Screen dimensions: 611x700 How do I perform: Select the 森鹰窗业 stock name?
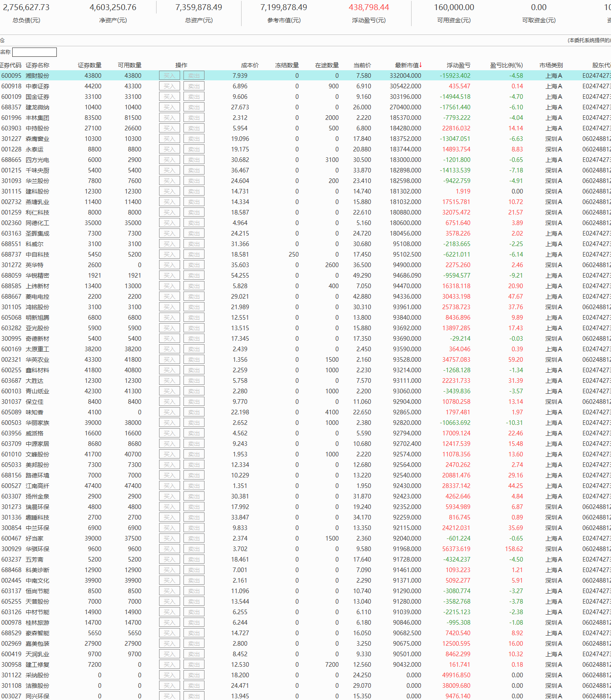pyautogui.click(x=37, y=139)
